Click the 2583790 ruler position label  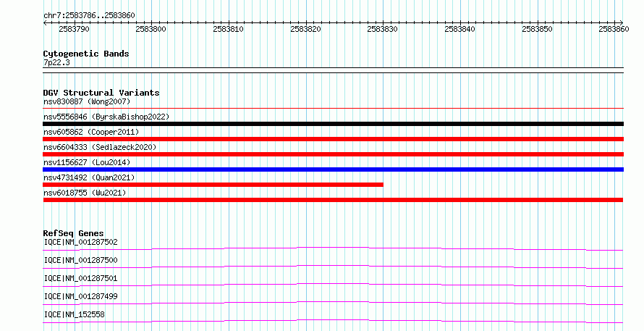tap(74, 29)
